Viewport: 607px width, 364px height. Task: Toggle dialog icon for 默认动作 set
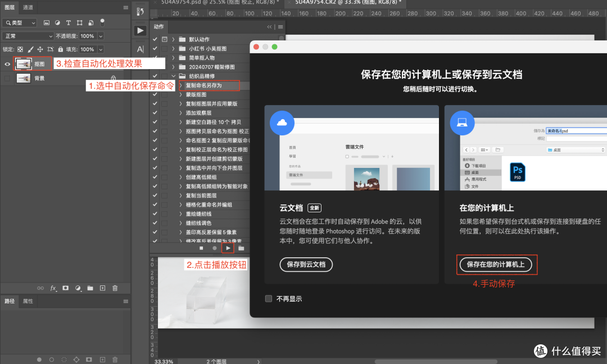pos(165,39)
